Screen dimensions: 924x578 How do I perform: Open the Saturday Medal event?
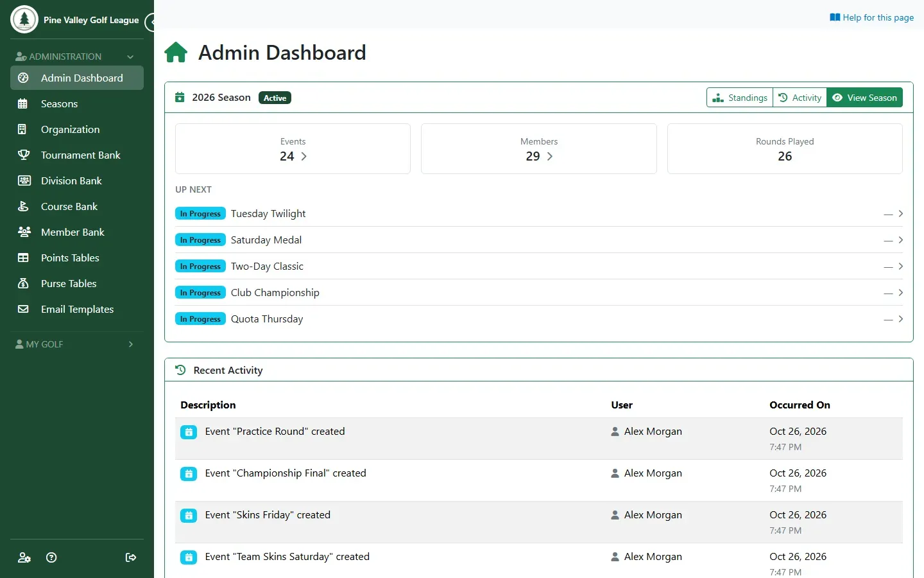(x=539, y=240)
